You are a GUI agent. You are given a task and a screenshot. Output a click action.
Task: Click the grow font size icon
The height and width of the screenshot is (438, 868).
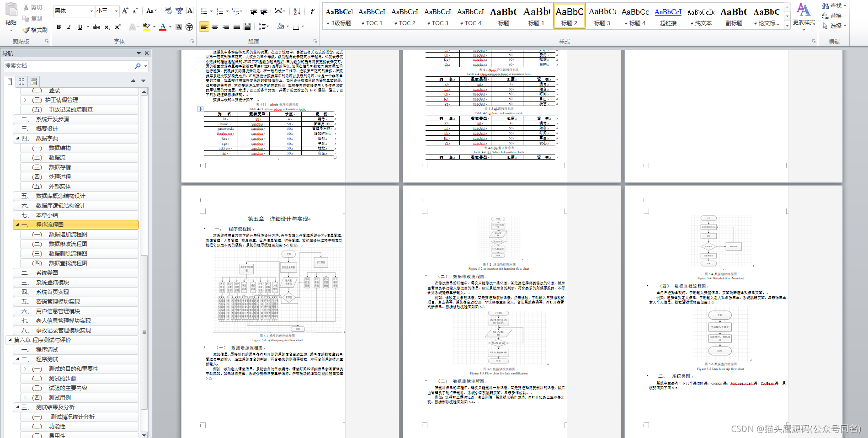coord(125,11)
